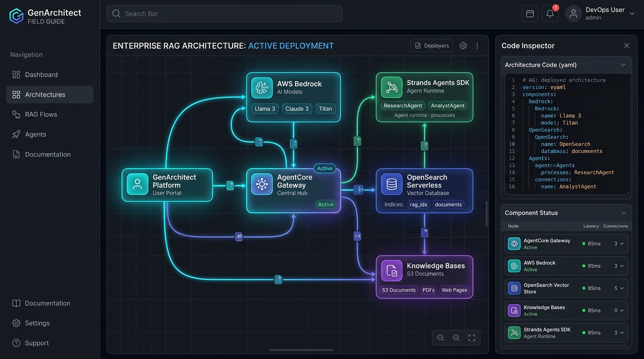Expand the AWS Bedrock status row chevron
The height and width of the screenshot is (359, 644).
pos(622,266)
